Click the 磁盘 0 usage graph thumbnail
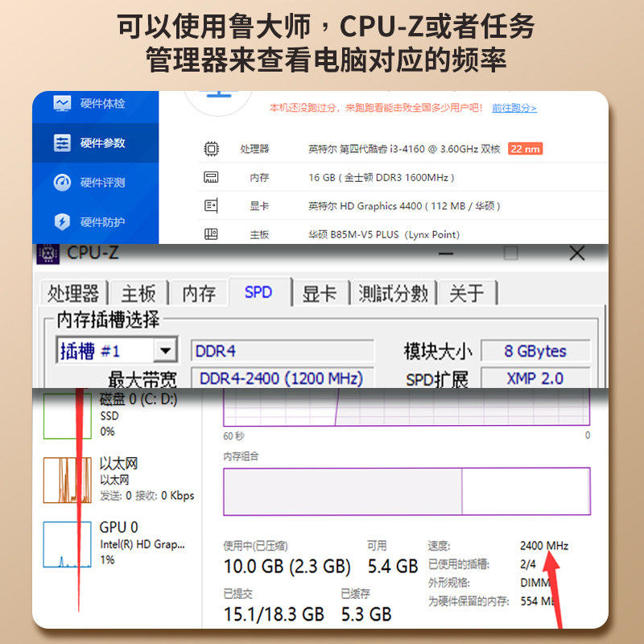Screen dimensions: 644x644 pyautogui.click(x=68, y=415)
